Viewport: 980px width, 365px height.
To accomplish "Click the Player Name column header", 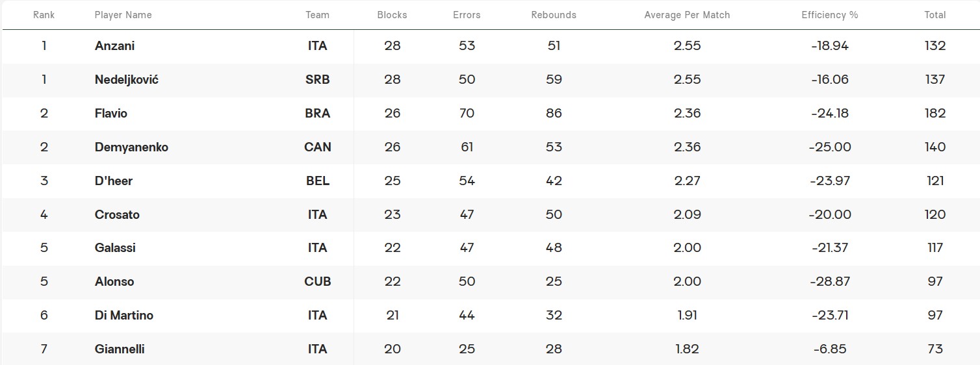I will 123,15.
